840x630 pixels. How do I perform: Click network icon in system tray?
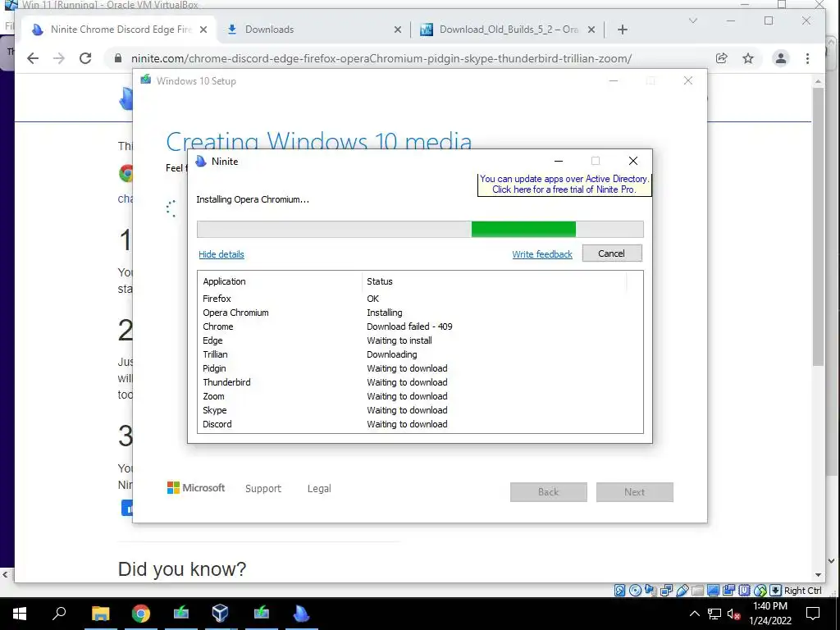714,614
